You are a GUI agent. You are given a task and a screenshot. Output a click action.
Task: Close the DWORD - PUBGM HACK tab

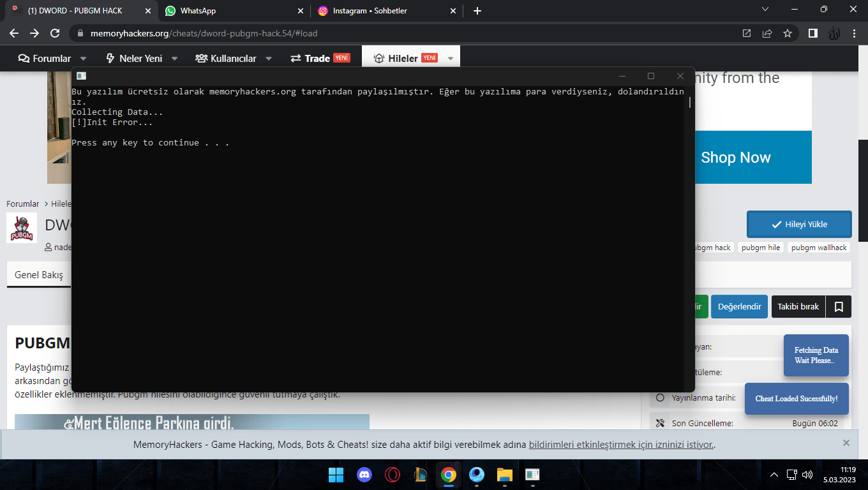(x=147, y=11)
